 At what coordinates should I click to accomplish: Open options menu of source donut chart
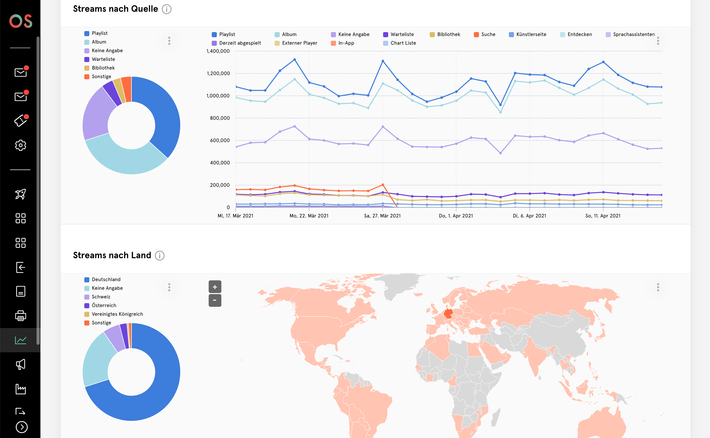169,41
